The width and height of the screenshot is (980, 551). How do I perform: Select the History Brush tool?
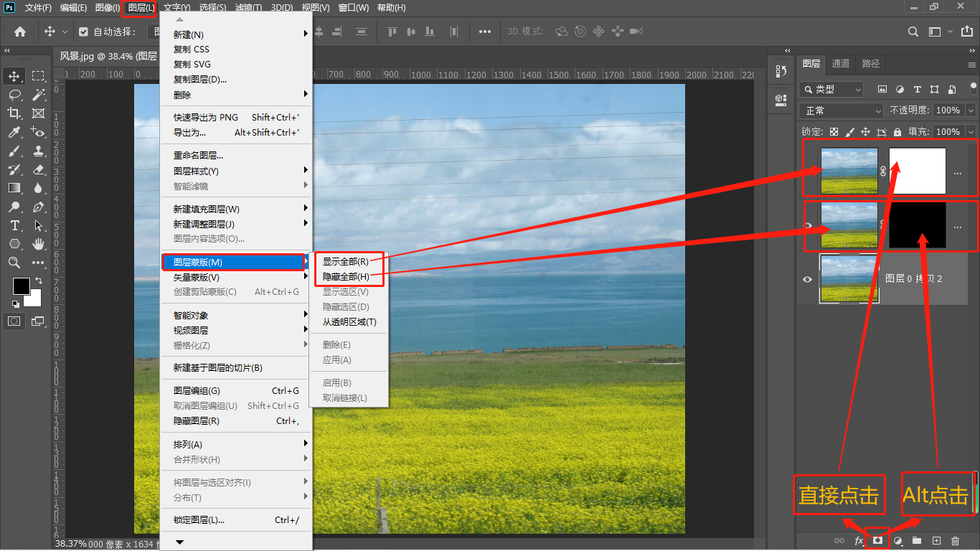14,169
